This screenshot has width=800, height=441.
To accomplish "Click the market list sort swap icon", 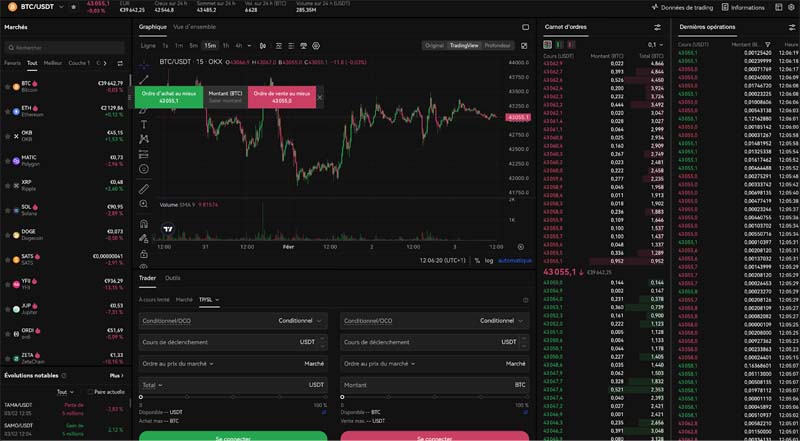I will [x=120, y=63].
